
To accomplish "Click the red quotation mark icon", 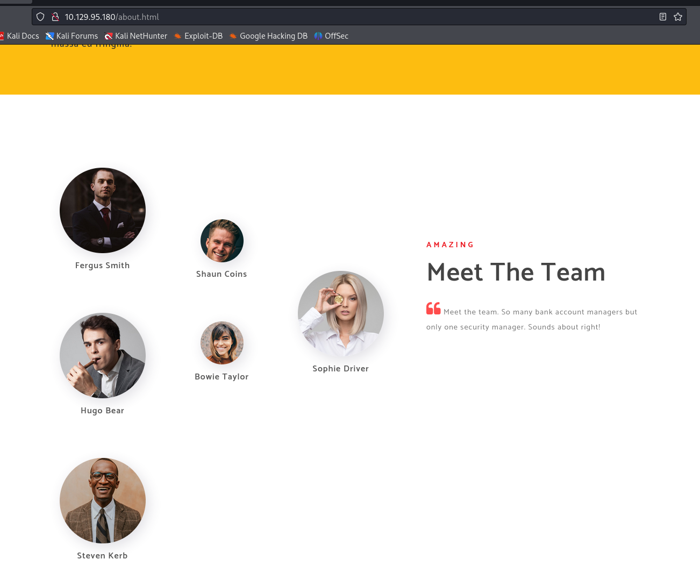I will pos(433,309).
